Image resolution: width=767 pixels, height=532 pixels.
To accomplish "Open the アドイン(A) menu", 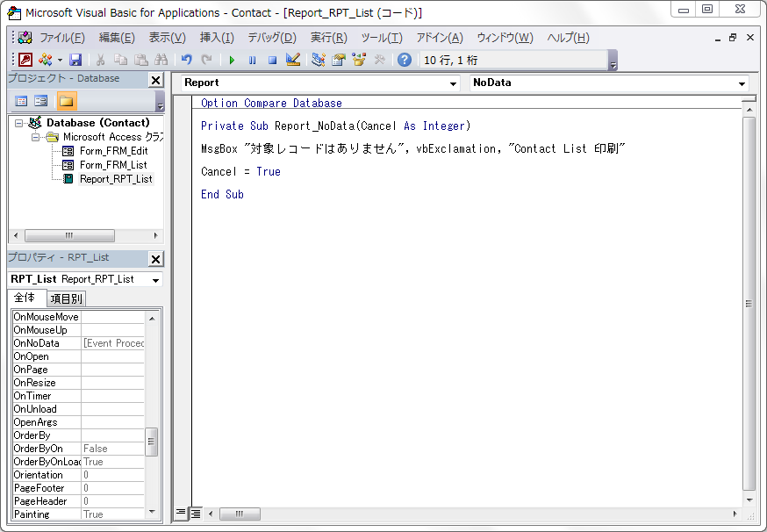I will click(x=440, y=38).
